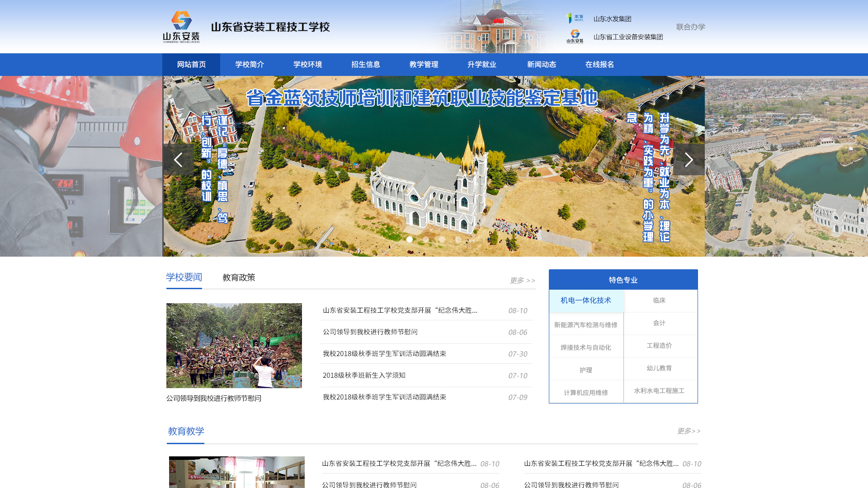868x488 pixels.
Task: Switch to the 学校要闻 tab
Action: [184, 277]
